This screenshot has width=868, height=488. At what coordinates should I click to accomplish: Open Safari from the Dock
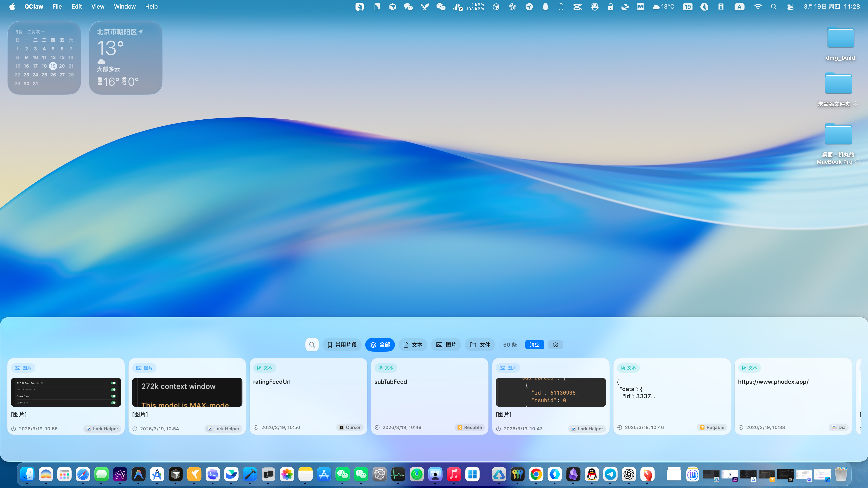[x=83, y=474]
